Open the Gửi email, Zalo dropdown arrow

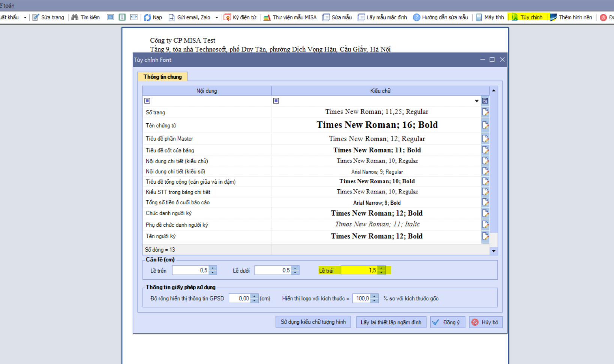pyautogui.click(x=217, y=18)
